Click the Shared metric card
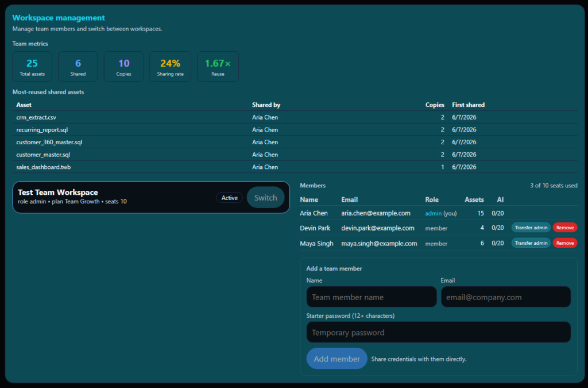 tap(78, 67)
